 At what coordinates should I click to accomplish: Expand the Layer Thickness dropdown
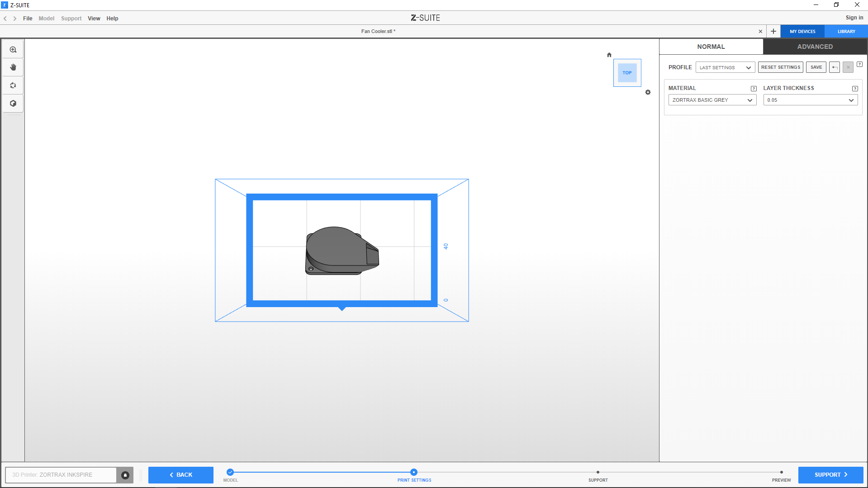click(810, 100)
